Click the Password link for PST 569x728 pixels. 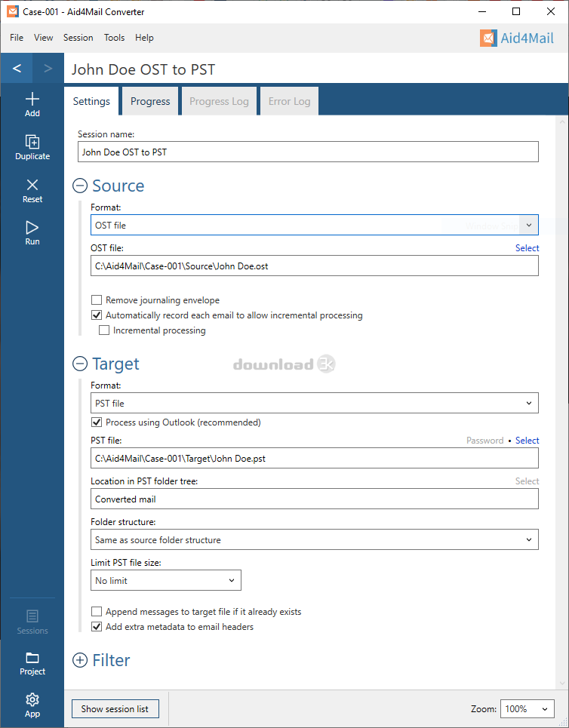pyautogui.click(x=485, y=440)
